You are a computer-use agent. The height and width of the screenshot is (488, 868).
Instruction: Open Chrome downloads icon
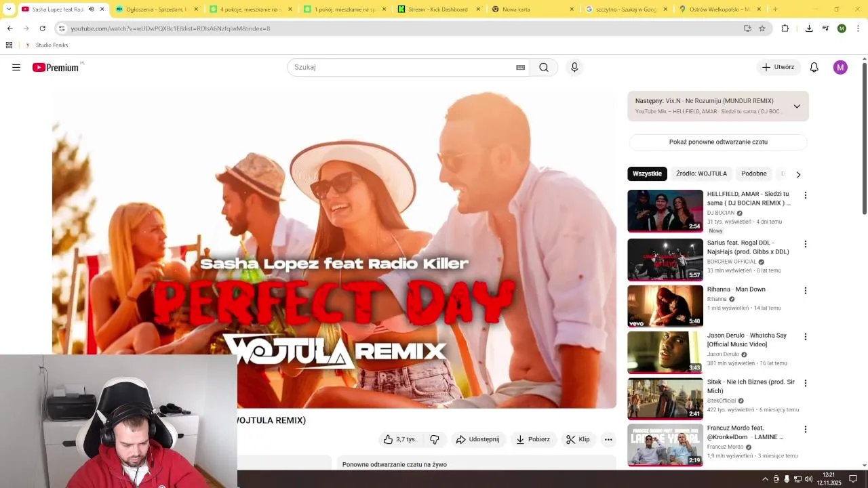(x=809, y=28)
